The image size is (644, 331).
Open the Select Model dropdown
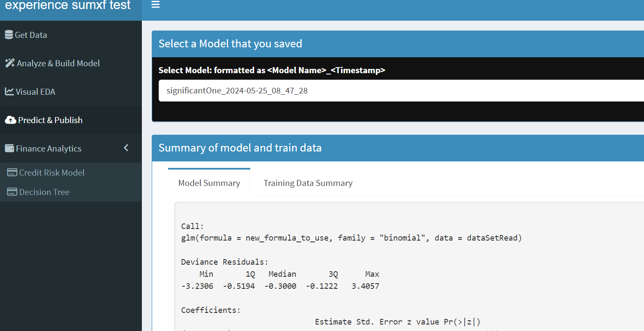coord(401,91)
